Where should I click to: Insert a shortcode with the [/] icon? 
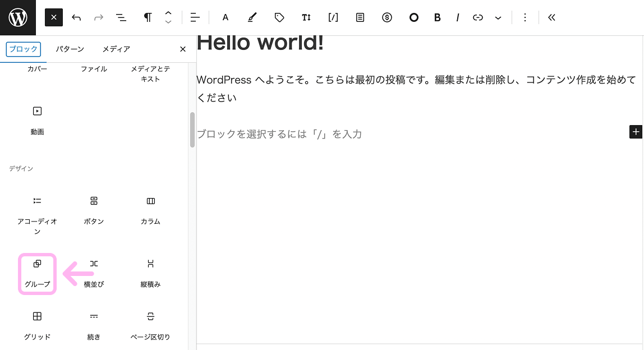coord(333,17)
